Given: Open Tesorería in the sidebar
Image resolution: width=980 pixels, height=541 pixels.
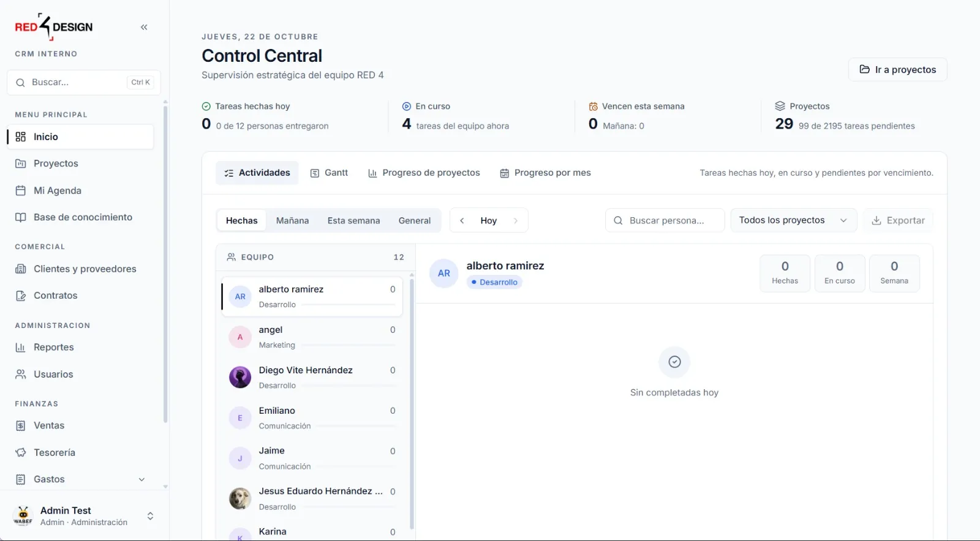Looking at the screenshot, I should [80, 452].
